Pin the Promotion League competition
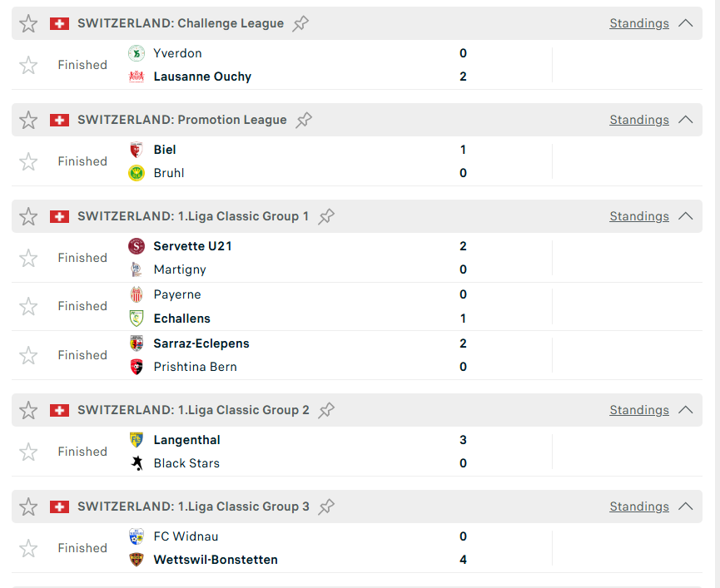Image resolution: width=720 pixels, height=588 pixels. (305, 120)
